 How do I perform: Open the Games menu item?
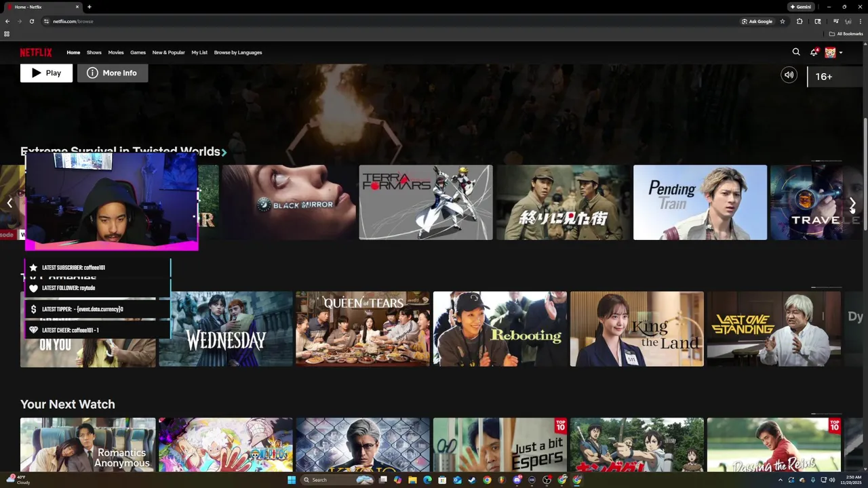pos(138,52)
